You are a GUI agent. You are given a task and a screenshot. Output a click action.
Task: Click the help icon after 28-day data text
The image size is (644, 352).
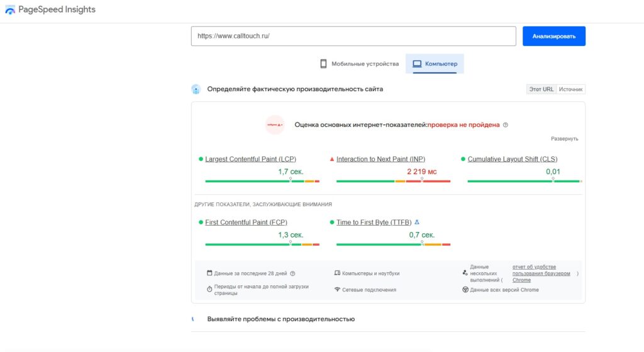pyautogui.click(x=292, y=273)
